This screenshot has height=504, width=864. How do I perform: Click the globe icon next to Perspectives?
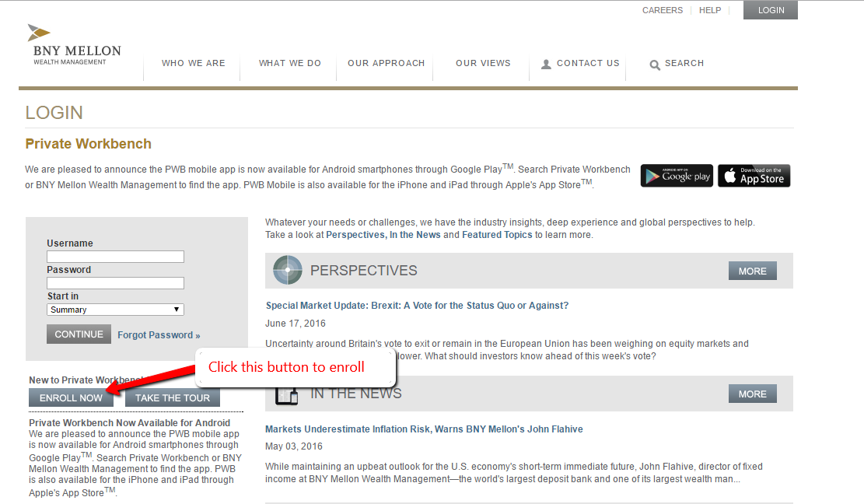point(287,270)
